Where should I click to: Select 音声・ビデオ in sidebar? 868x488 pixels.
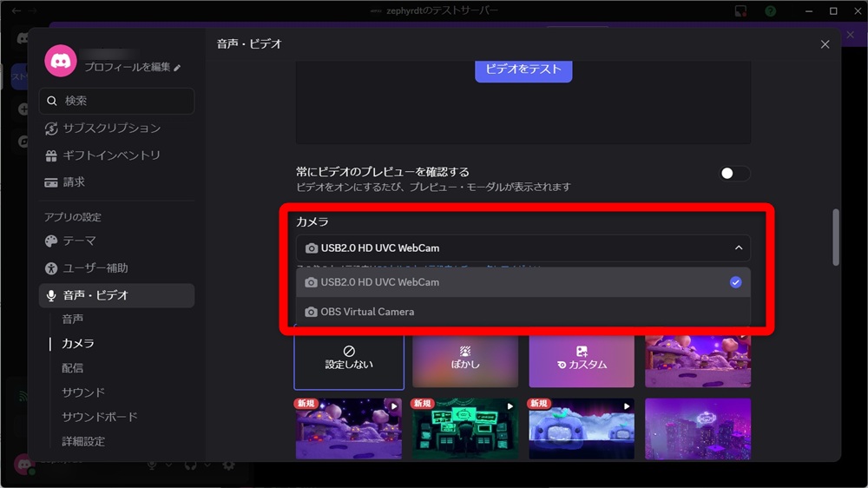click(117, 295)
